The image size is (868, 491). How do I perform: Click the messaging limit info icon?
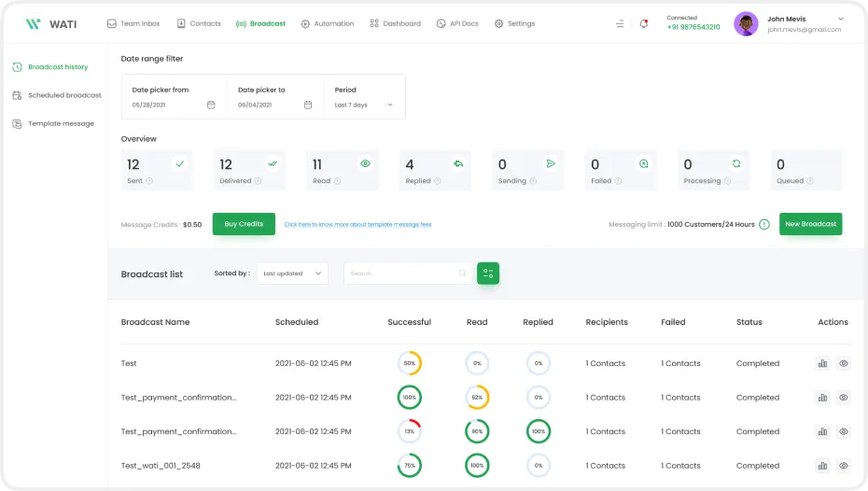pyautogui.click(x=763, y=224)
